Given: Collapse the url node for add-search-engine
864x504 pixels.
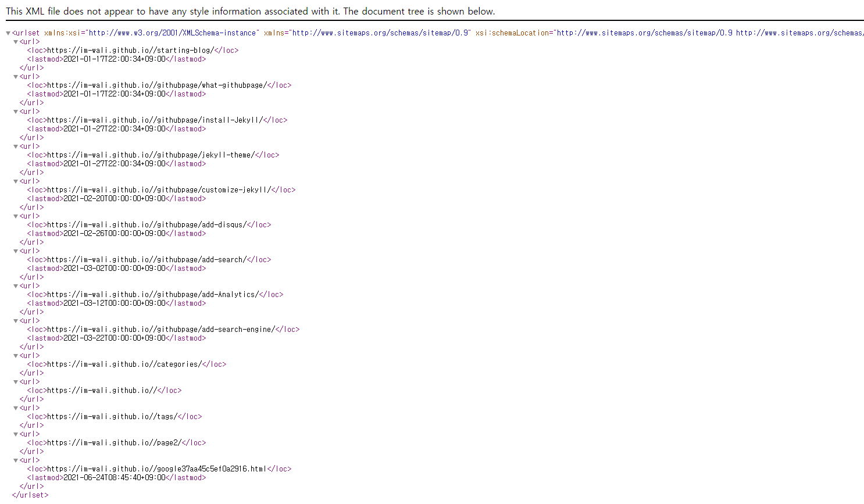Looking at the screenshot, I should pos(16,321).
